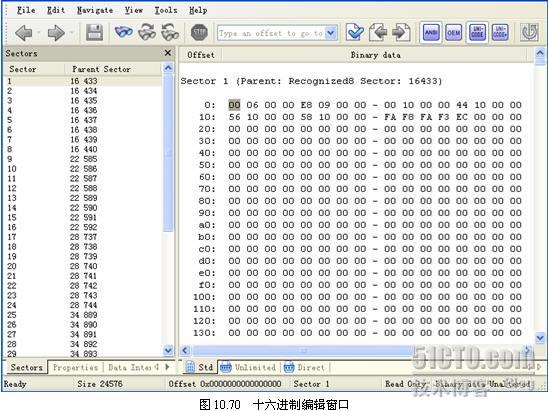Click the Save floppy disk icon
This screenshot has width=549, height=411.
[x=95, y=33]
